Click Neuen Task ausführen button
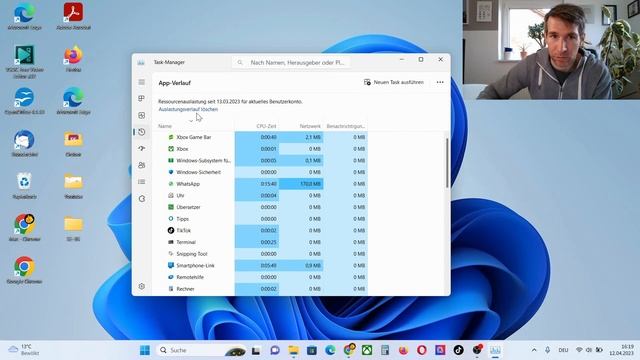The height and width of the screenshot is (360, 640). tap(394, 82)
